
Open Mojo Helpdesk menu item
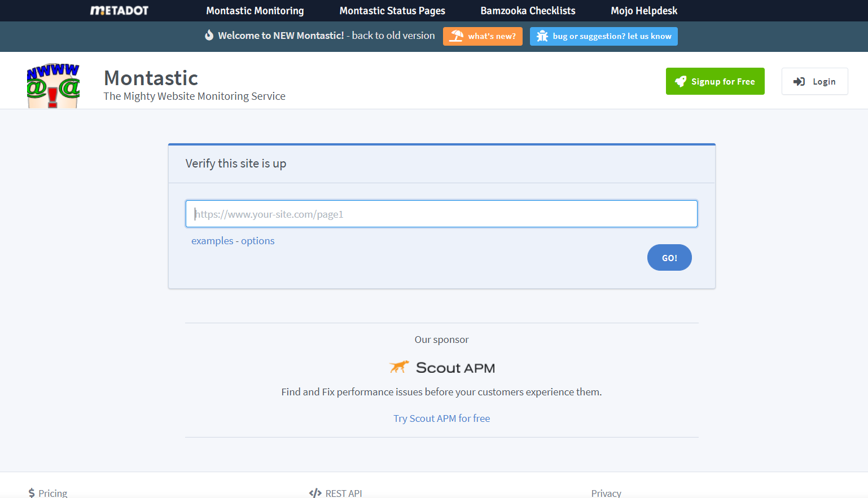(644, 11)
